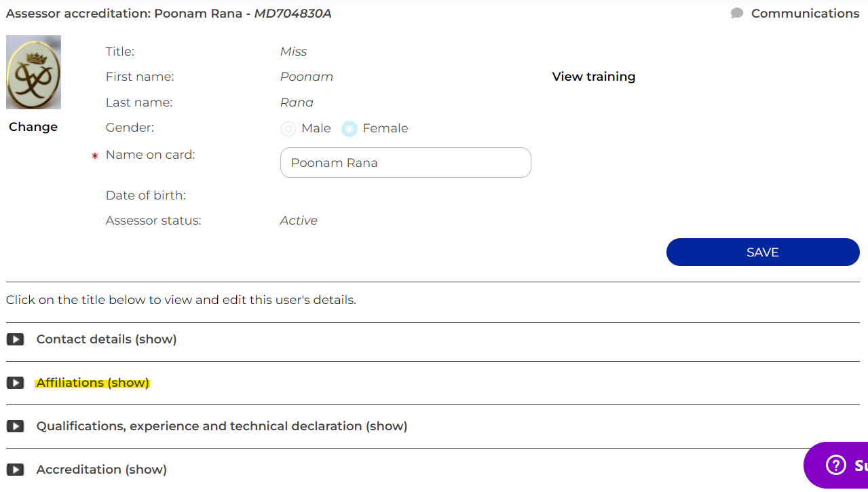Click the DofE badge profile picture
This screenshot has width=868, height=492.
coord(33,73)
